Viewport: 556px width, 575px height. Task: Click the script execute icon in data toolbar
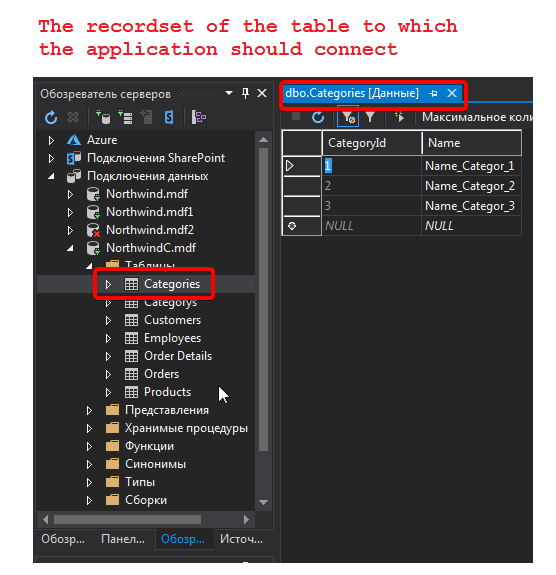[x=399, y=117]
